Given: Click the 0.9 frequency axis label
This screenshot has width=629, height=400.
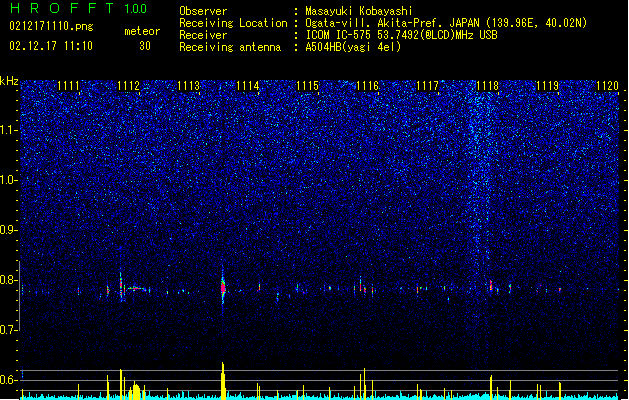Looking at the screenshot, I should [x=9, y=230].
